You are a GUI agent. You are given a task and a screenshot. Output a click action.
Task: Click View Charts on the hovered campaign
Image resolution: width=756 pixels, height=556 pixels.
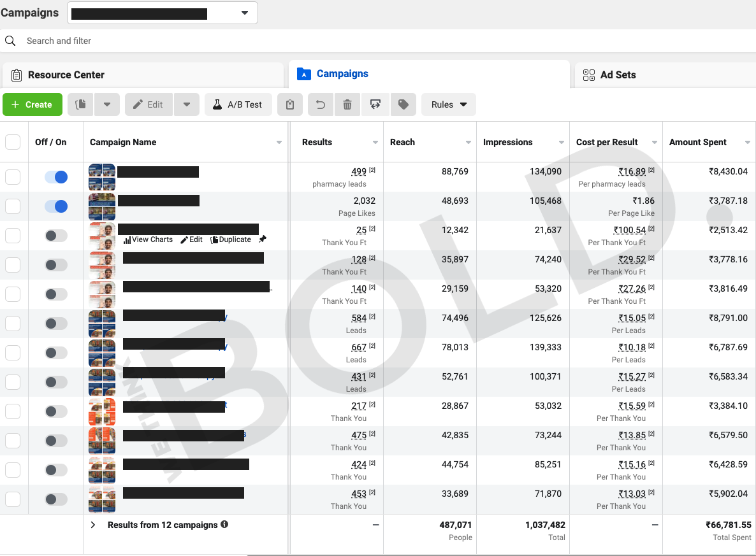[x=148, y=239]
